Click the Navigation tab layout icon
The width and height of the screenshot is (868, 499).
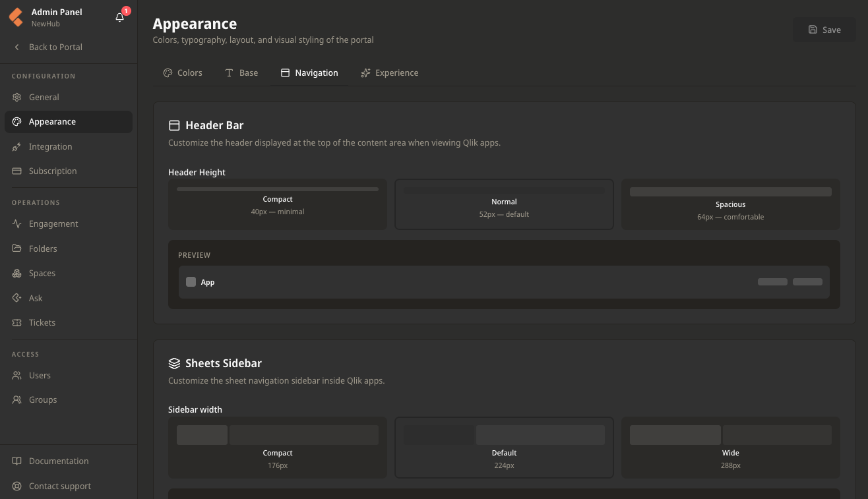[x=285, y=73]
